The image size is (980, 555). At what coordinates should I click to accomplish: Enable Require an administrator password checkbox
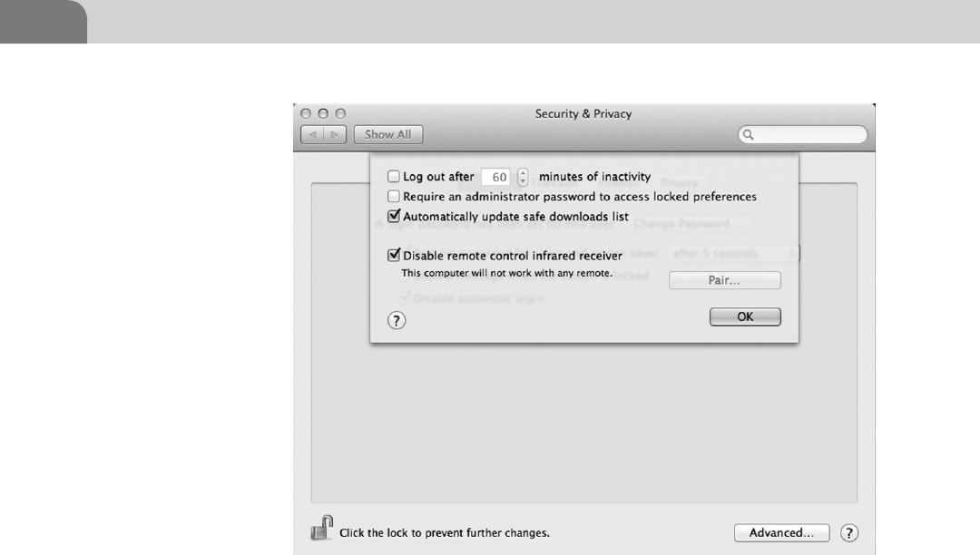393,197
